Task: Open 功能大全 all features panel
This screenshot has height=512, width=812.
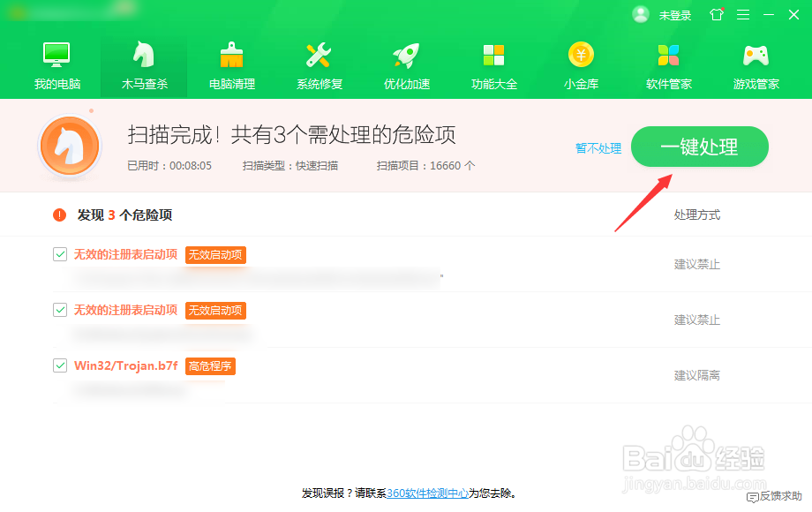Action: 493,62
